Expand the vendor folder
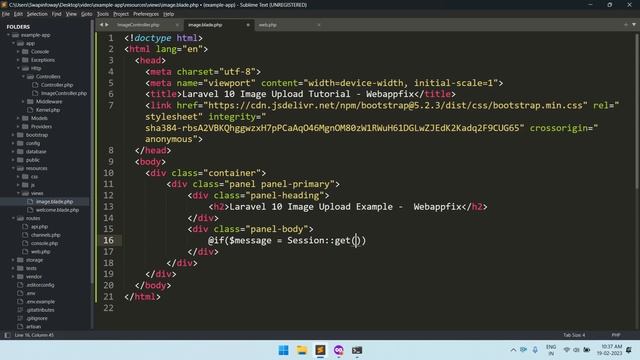Image resolution: width=640 pixels, height=360 pixels. pyautogui.click(x=13, y=277)
